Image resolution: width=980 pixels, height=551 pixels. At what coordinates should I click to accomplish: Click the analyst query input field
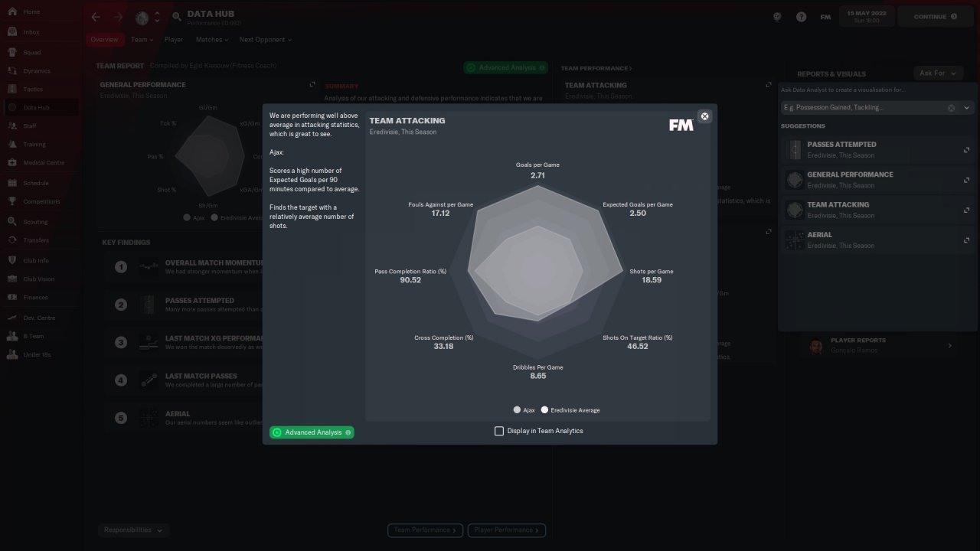tap(876, 108)
